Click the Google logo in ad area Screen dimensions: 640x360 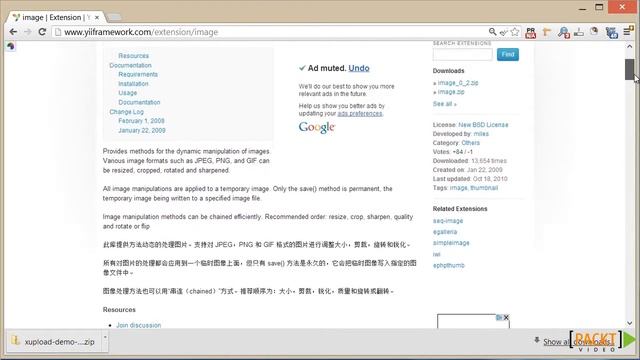coord(317,127)
